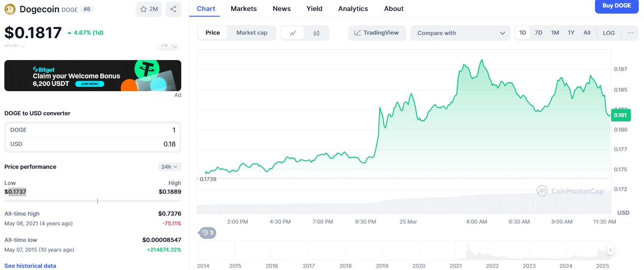The image size is (644, 270).
Task: Click the Buy DOGE button
Action: point(617,6)
